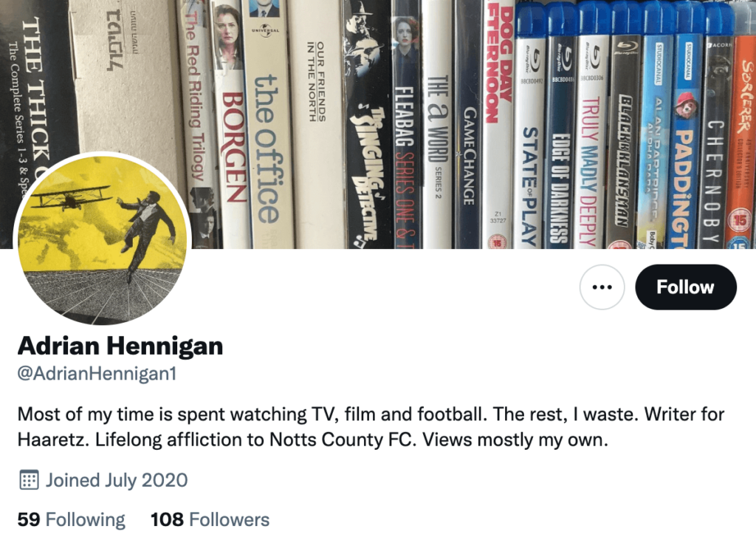Click the Adrian Hennigan display name
This screenshot has width=756, height=540.
coord(120,345)
